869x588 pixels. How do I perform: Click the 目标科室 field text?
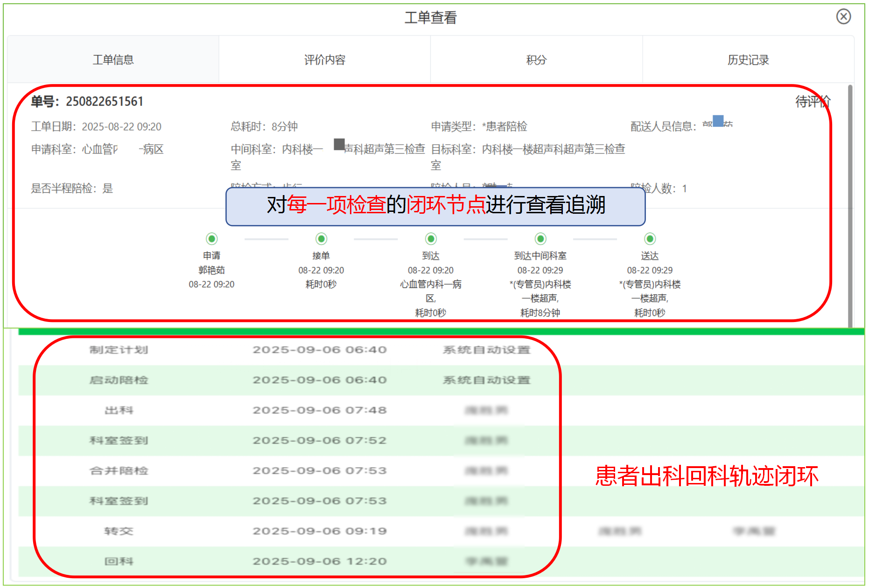tap(528, 157)
